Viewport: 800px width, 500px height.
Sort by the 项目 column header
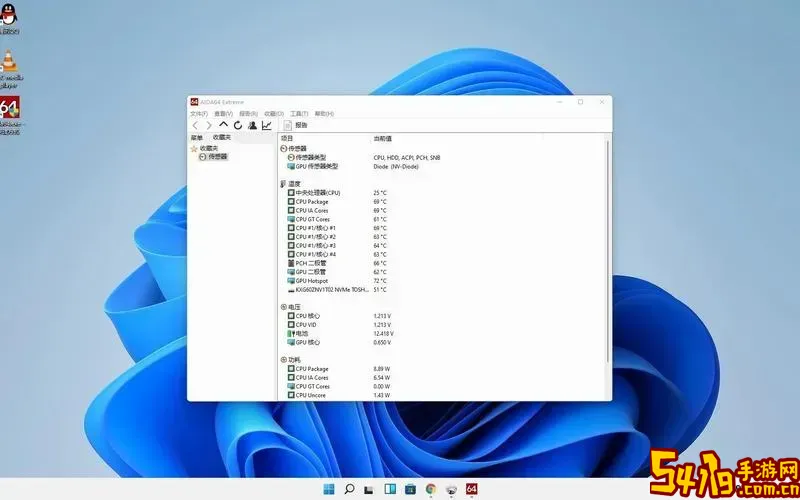click(287, 139)
